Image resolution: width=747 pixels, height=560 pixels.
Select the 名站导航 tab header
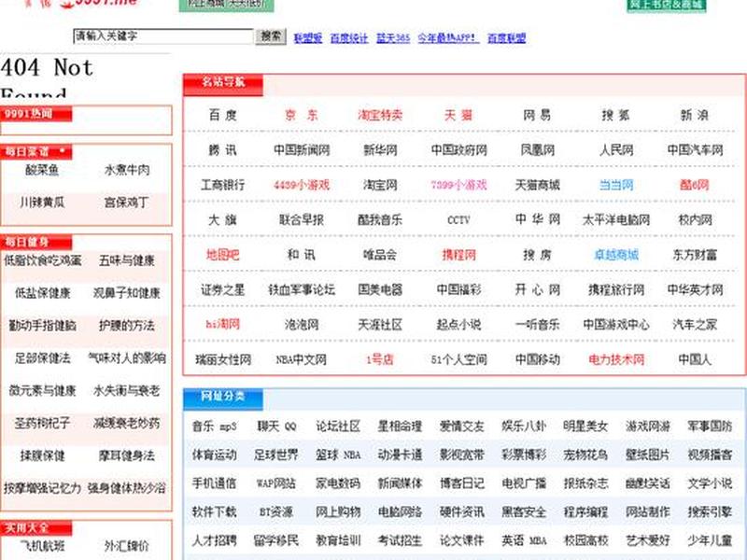pyautogui.click(x=223, y=83)
